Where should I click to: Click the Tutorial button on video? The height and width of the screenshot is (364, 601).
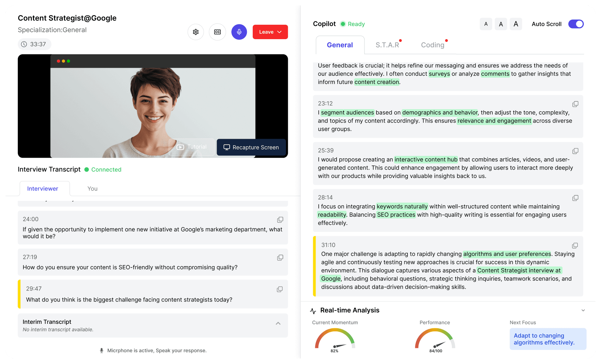tap(192, 147)
